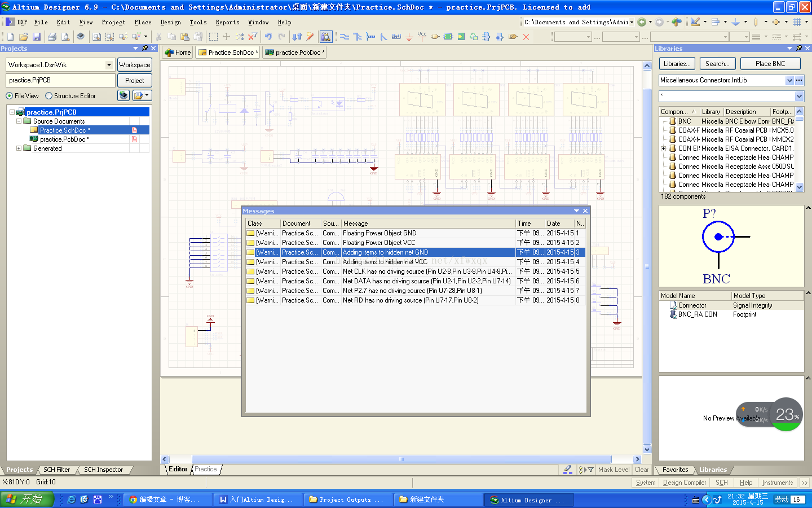Click the Save document icon

pyautogui.click(x=37, y=37)
